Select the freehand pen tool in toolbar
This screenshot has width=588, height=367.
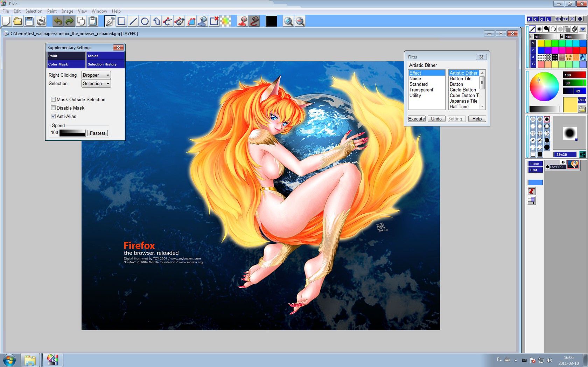click(x=110, y=21)
